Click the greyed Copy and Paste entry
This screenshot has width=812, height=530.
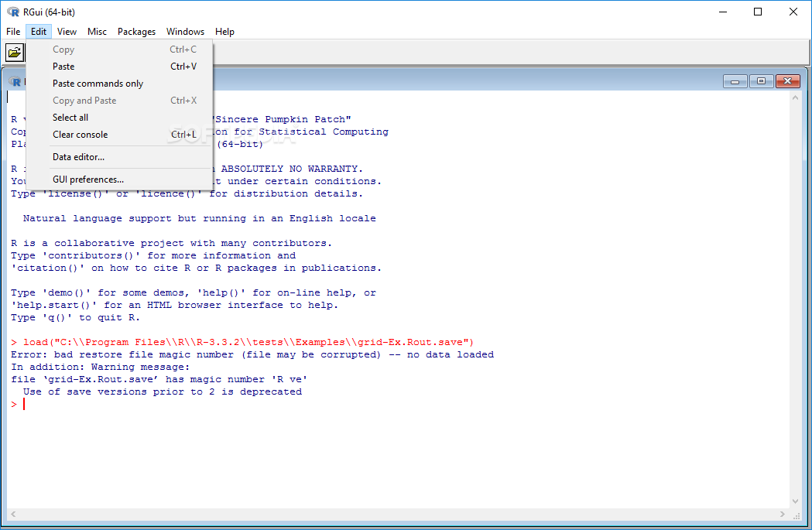tap(119, 101)
